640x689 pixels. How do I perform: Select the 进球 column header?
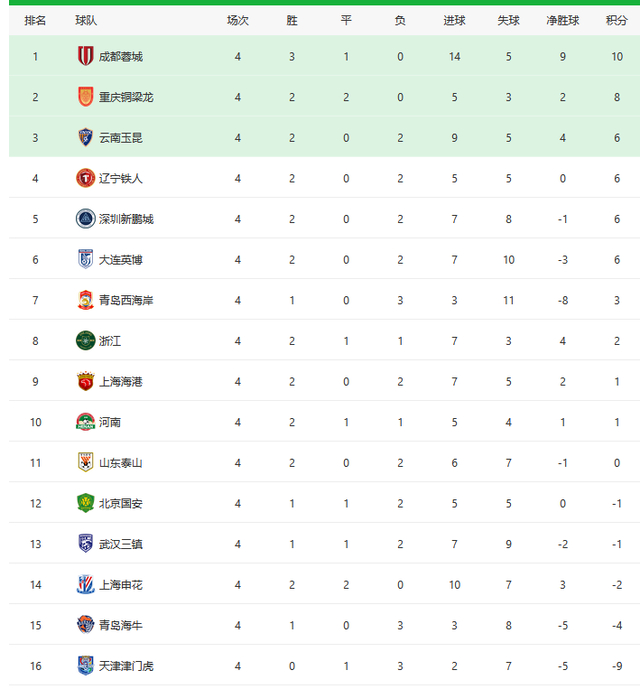tap(455, 20)
